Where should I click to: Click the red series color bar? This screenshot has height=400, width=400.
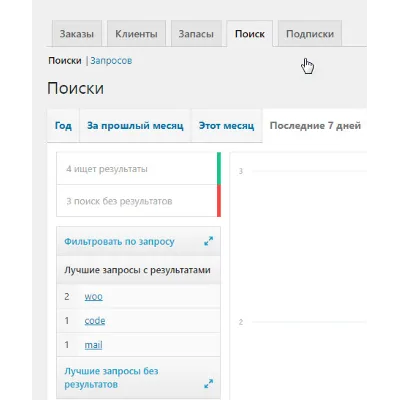click(x=219, y=201)
